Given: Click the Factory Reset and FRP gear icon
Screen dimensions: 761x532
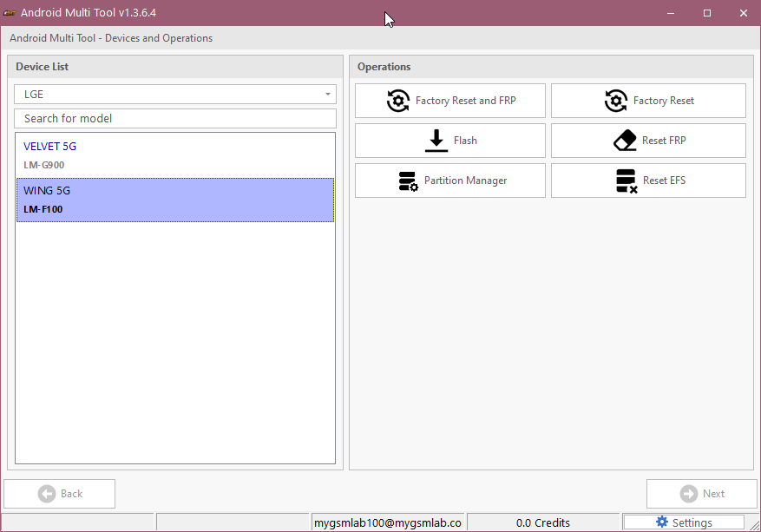Looking at the screenshot, I should [x=398, y=101].
